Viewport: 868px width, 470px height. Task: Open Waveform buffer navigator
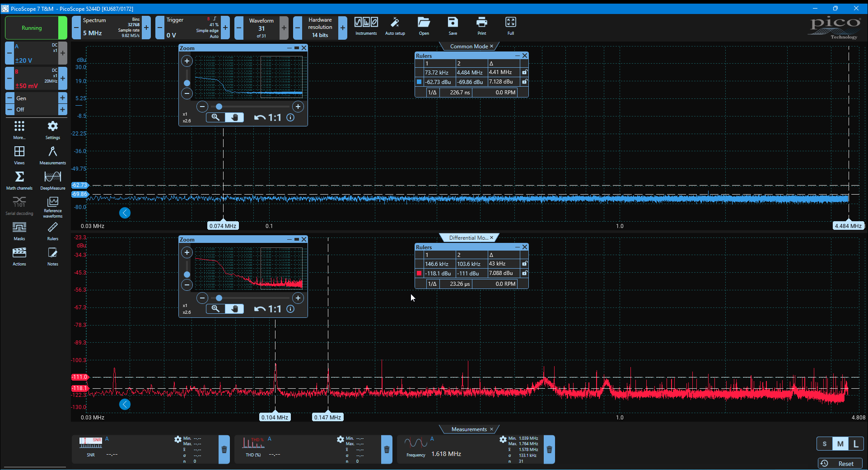coord(261,28)
